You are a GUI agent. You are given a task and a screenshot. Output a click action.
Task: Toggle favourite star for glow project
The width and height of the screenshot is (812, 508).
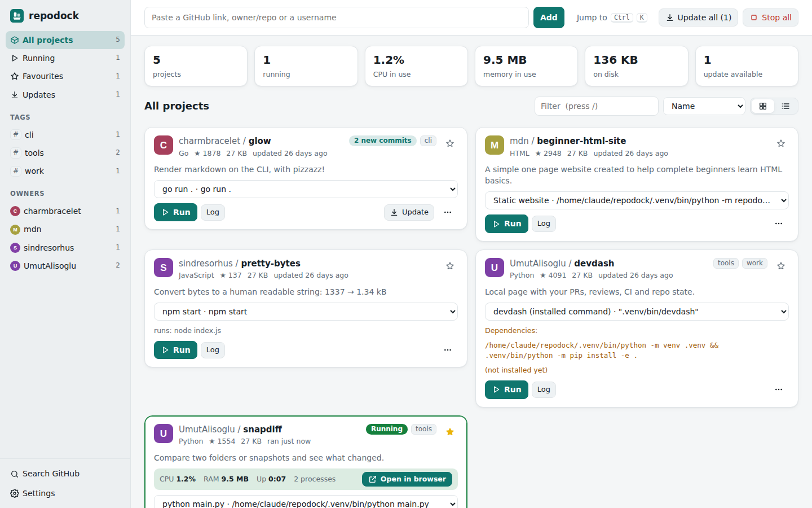[x=450, y=143]
